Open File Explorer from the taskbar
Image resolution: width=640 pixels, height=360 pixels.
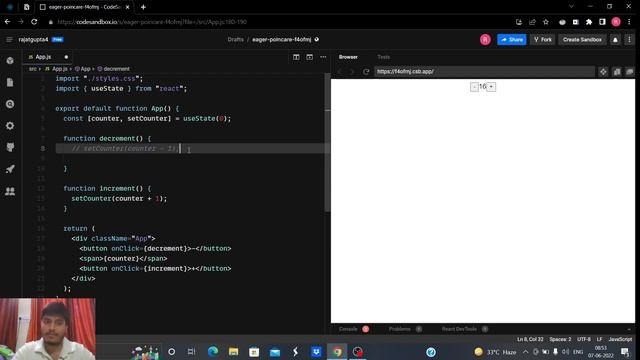(233, 351)
